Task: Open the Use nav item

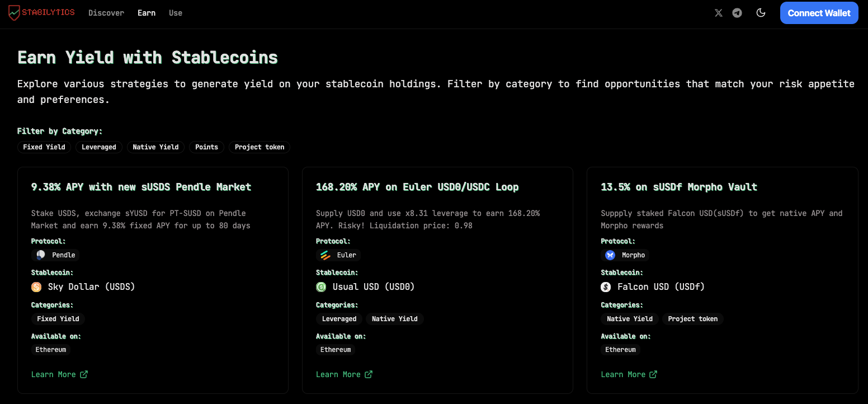Action: 176,13
